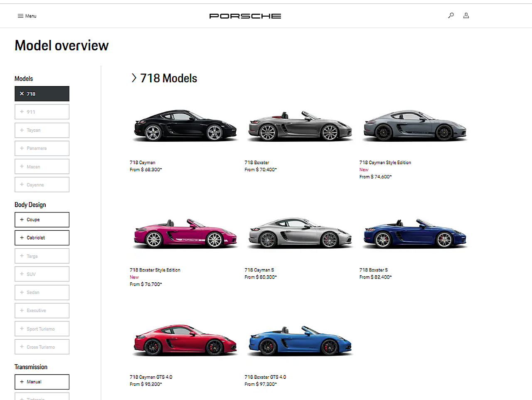532x400 pixels.
Task: Toggle the Coupe body design filter
Action: [x=42, y=220]
